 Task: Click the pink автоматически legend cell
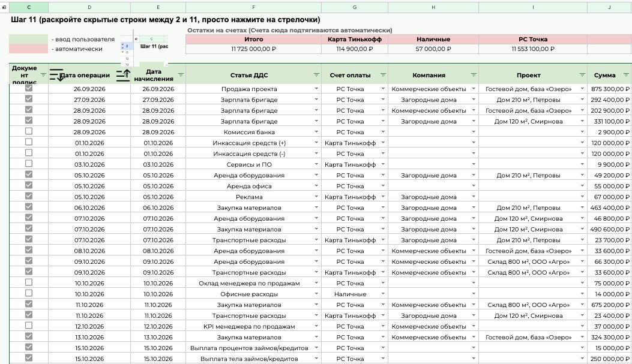29,49
